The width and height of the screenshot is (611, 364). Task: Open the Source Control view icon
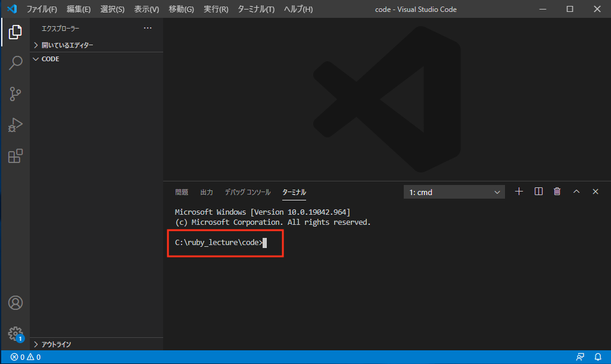(15, 94)
